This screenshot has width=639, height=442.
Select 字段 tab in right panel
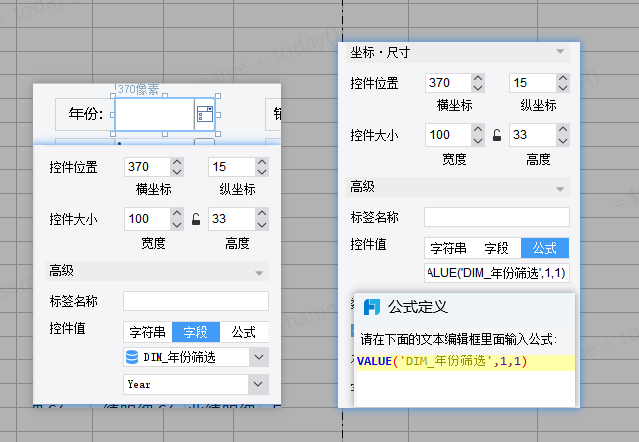(x=497, y=248)
